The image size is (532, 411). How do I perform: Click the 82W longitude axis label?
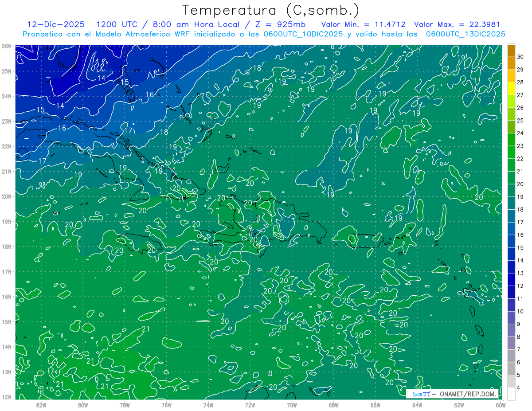(x=41, y=405)
